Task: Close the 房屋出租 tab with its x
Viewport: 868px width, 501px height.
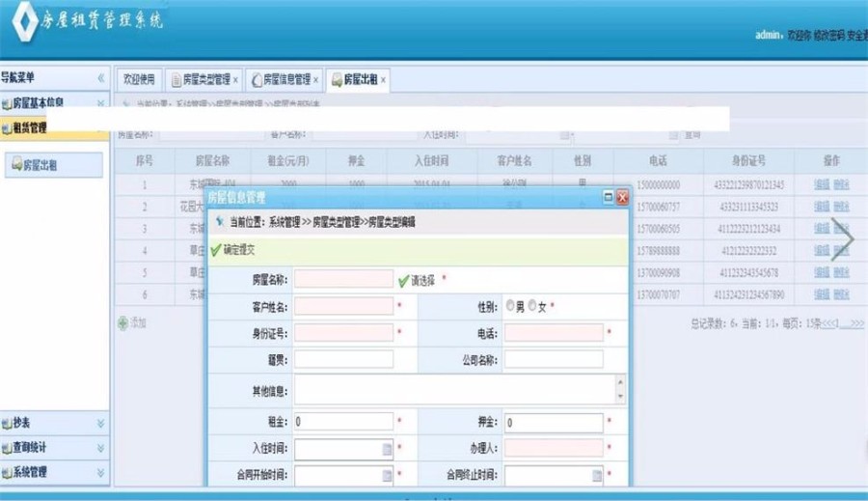Action: point(383,80)
